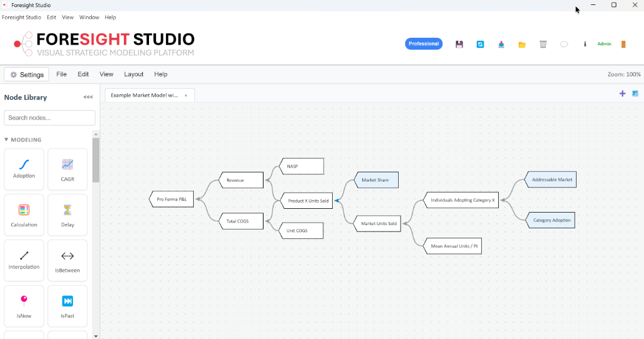Select the NASP node

click(301, 166)
